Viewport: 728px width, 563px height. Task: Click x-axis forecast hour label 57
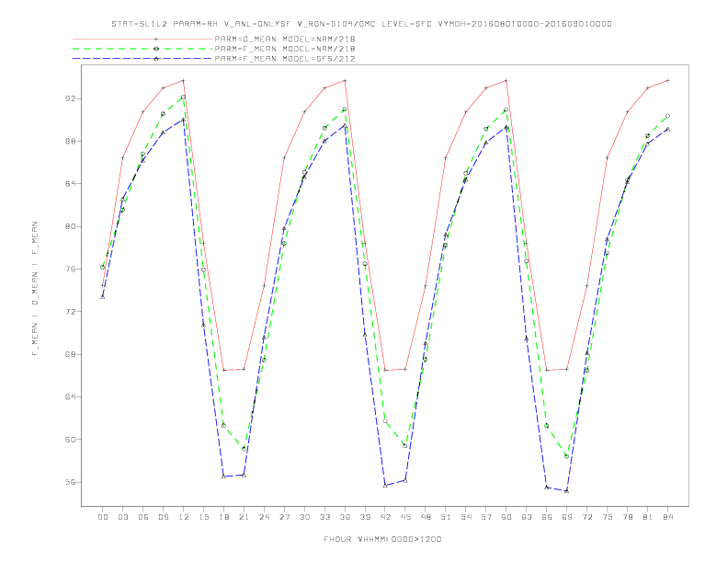(486, 517)
